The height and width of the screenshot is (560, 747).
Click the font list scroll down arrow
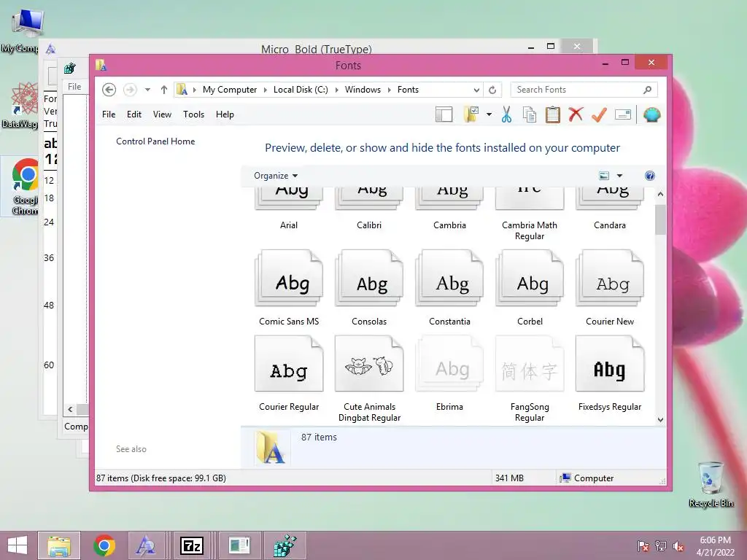coord(660,419)
